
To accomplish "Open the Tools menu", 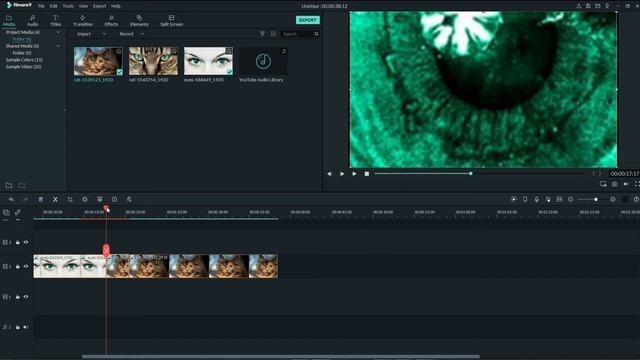I will tap(68, 6).
